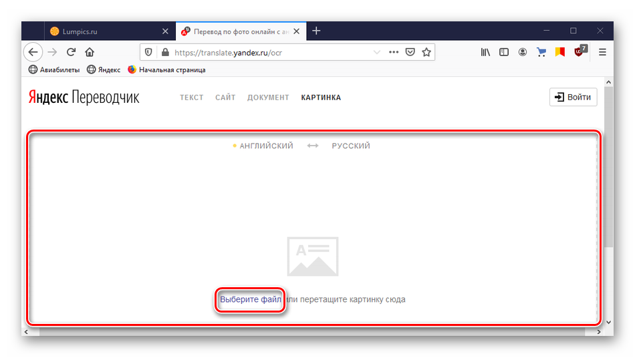Open the uBlock Origin extension icon
The image size is (635, 364).
tap(579, 51)
